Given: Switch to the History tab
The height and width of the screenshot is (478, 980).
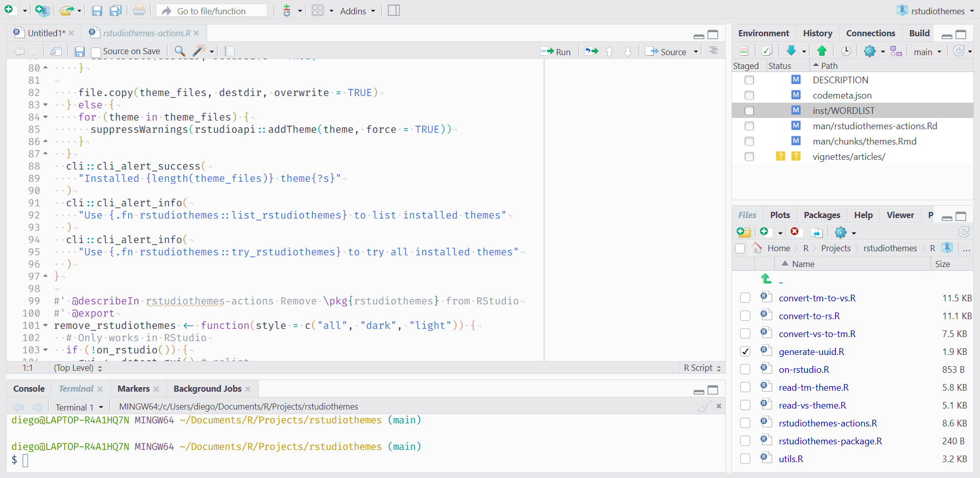Looking at the screenshot, I should 817,33.
